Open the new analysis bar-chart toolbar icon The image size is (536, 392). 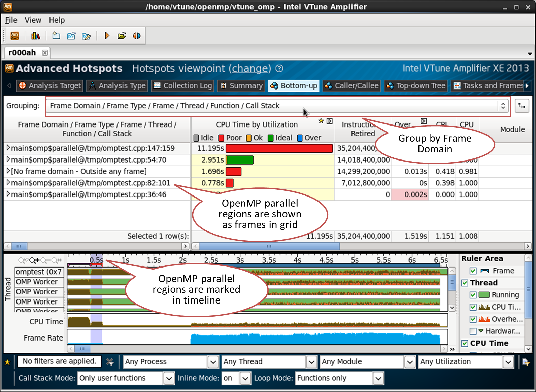35,36
